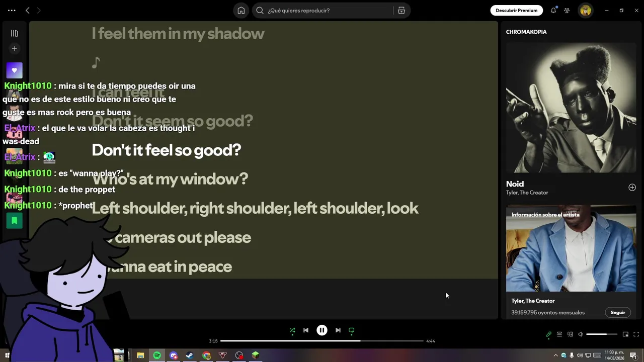Toggle shuffle playback
The image size is (644, 362).
[292, 330]
